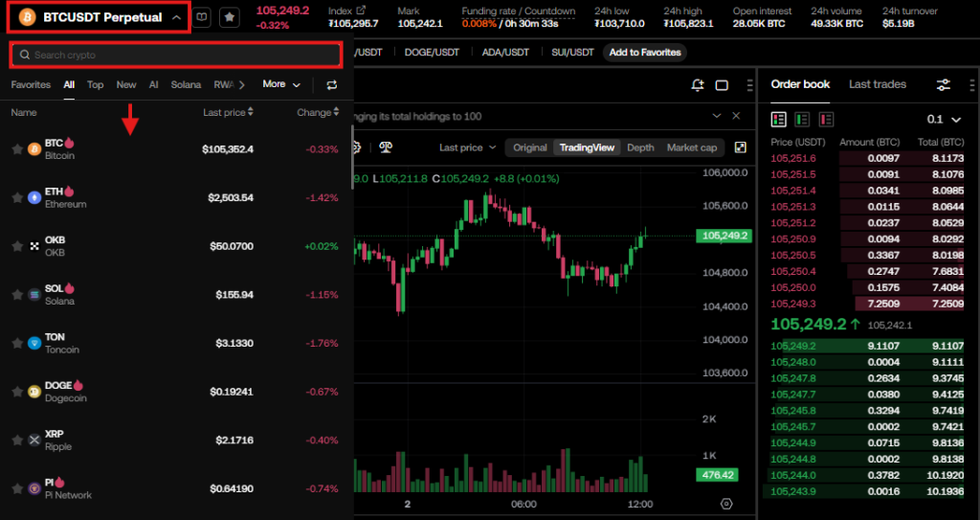Reveal more category tabs with arrow

242,84
